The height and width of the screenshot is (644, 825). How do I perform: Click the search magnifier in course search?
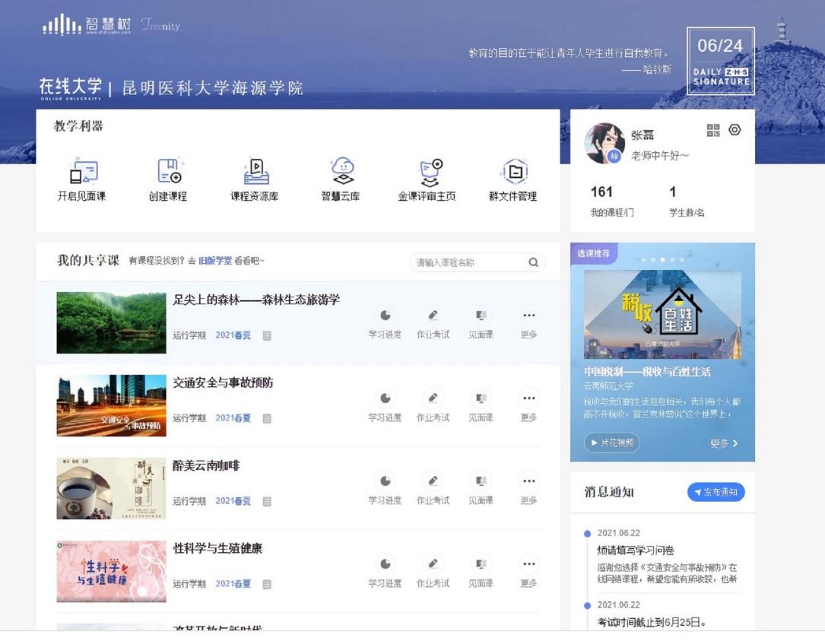pyautogui.click(x=534, y=262)
